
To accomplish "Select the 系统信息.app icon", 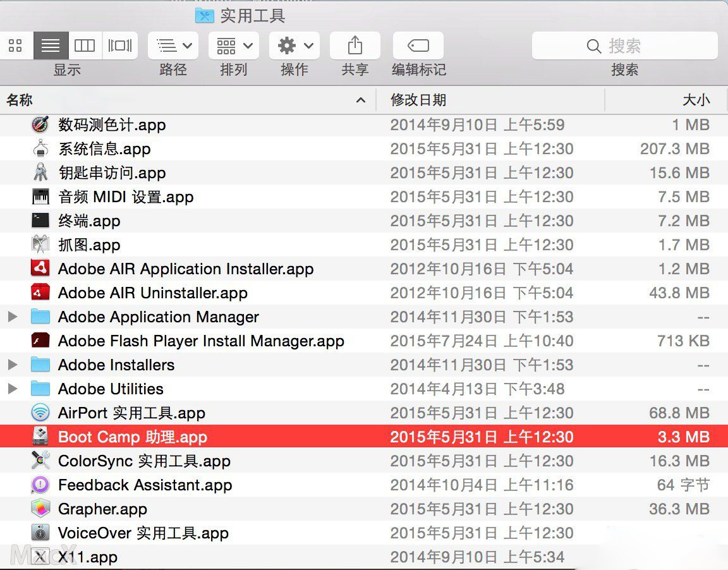I will [40, 149].
